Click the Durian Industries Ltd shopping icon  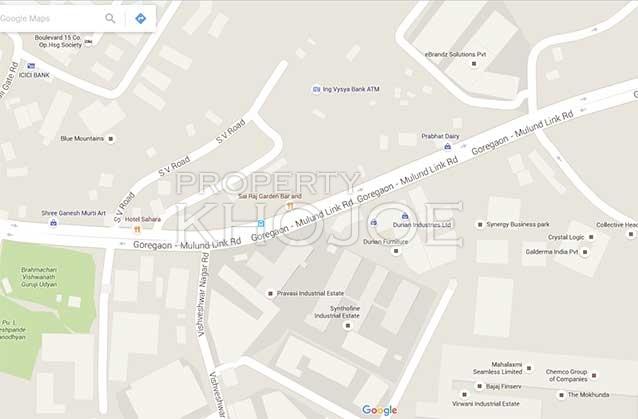pyautogui.click(x=404, y=216)
